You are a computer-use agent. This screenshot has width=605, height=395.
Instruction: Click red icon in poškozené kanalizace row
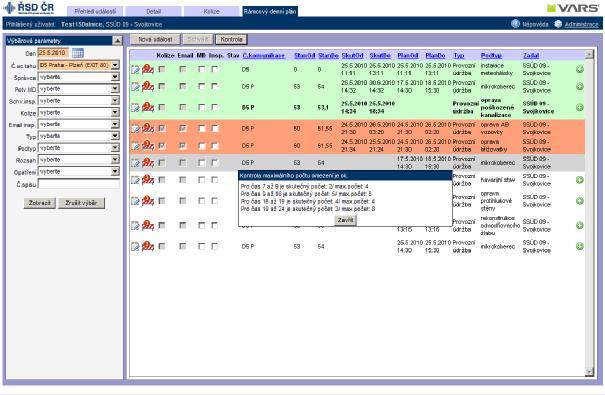[148, 107]
